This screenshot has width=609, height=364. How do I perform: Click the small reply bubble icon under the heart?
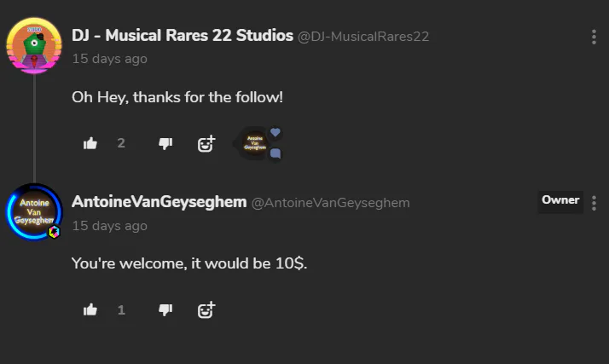275,154
